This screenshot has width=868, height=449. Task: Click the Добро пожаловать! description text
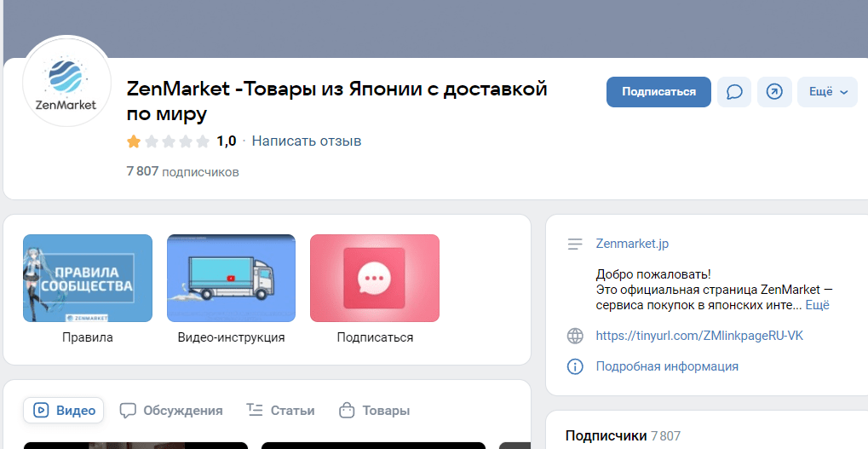[653, 274]
